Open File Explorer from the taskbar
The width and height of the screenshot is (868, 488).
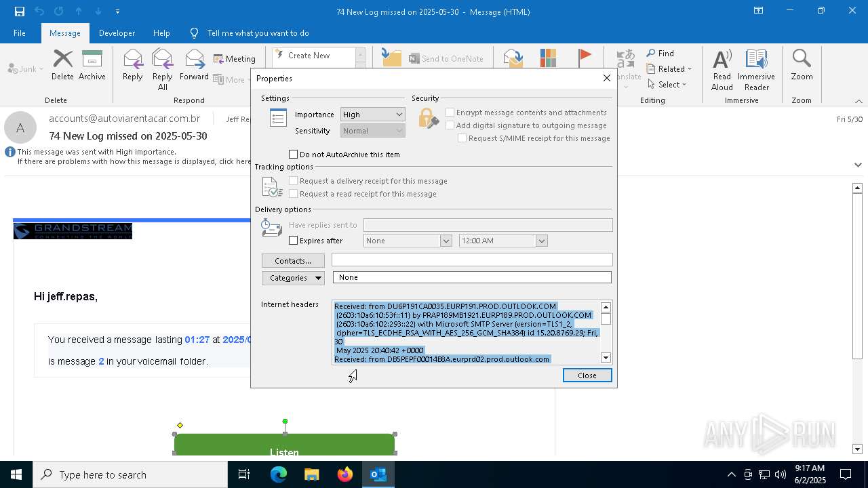click(x=312, y=474)
